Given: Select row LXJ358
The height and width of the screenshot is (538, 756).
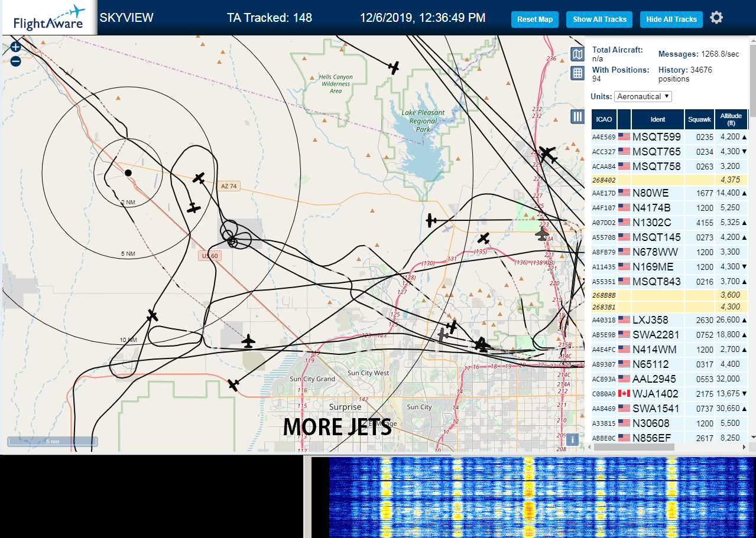Looking at the screenshot, I should [670, 320].
